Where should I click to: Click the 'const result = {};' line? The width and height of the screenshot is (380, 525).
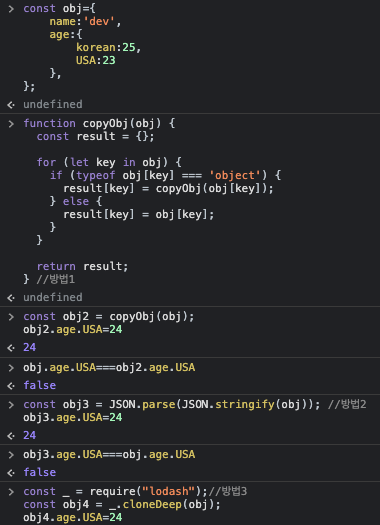95,136
